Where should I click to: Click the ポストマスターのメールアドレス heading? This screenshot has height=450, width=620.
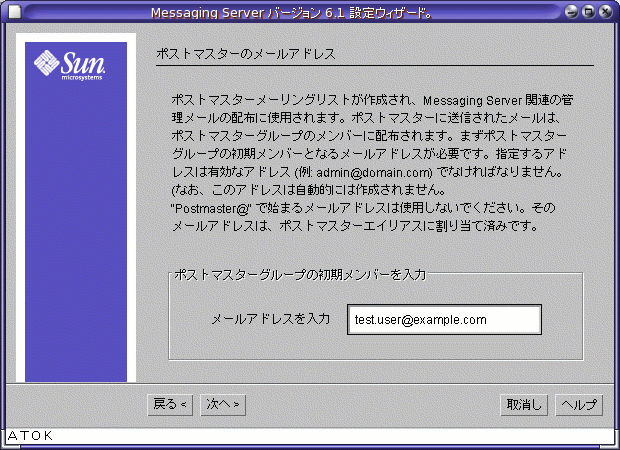(246, 54)
